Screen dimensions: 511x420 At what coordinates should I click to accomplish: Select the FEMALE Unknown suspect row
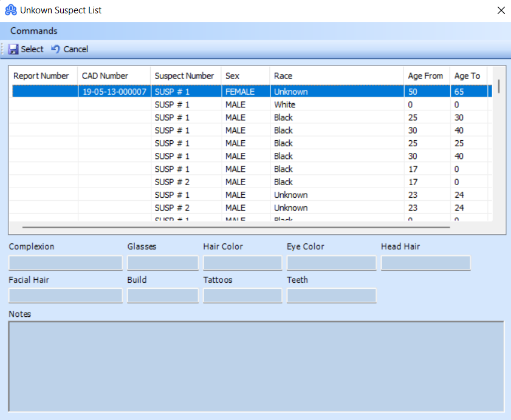243,92
